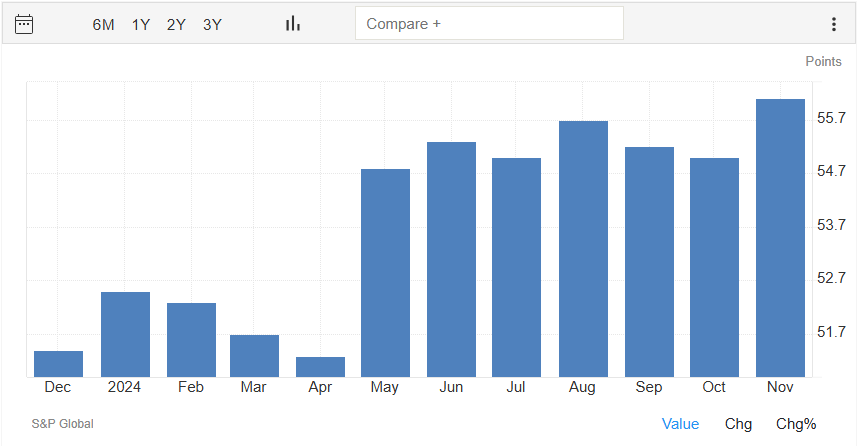Click the Jul bar in chart
The width and height of the screenshot is (858, 446).
[x=516, y=268]
